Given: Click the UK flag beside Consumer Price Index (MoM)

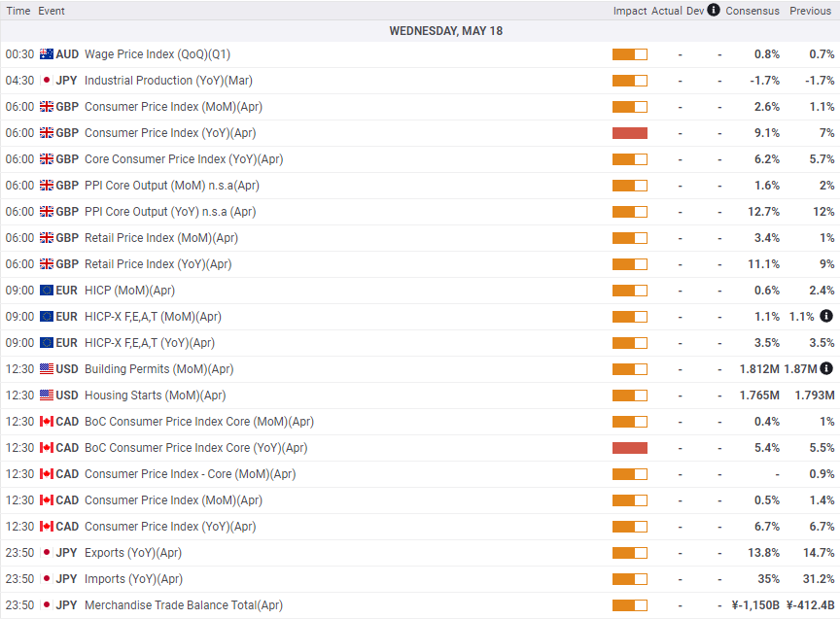Looking at the screenshot, I should [x=47, y=107].
